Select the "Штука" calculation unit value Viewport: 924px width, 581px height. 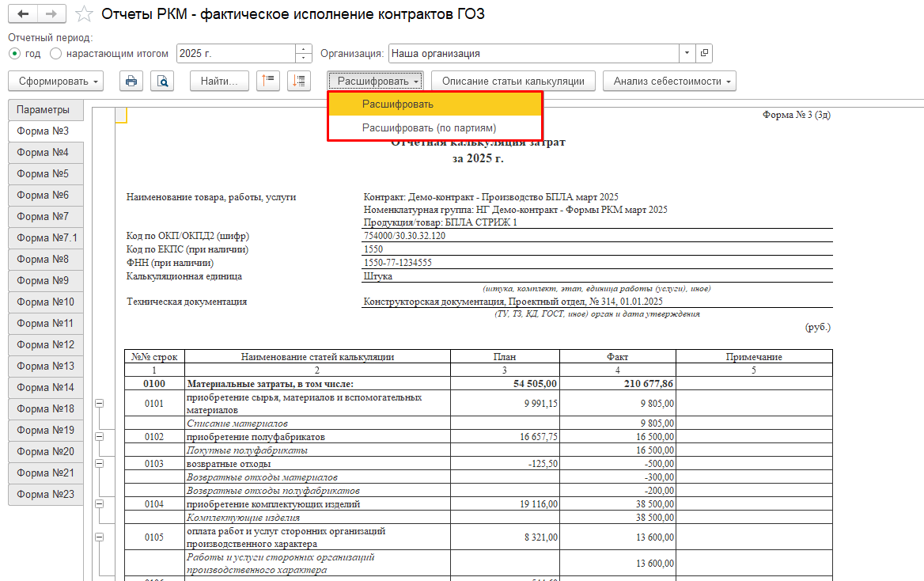(x=597, y=276)
